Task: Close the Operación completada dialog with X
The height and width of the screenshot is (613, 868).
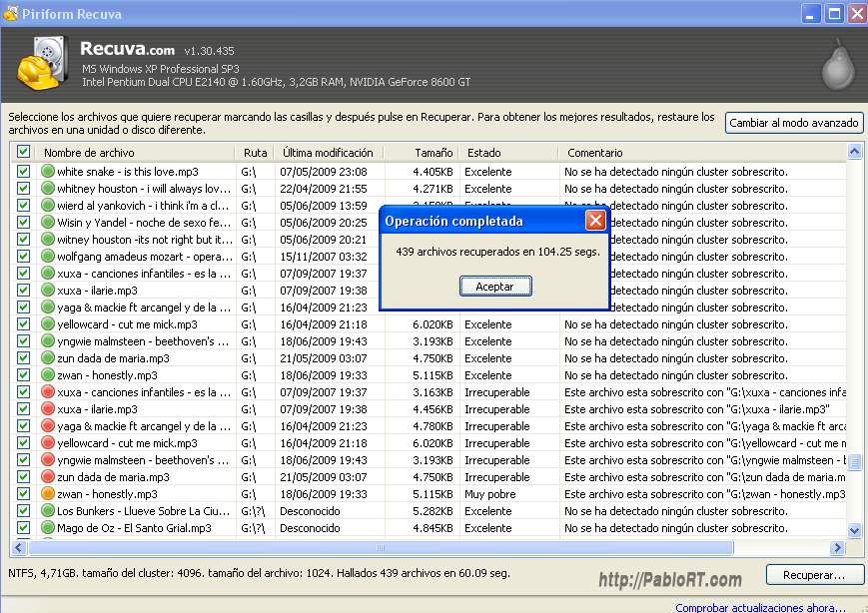Action: point(595,221)
